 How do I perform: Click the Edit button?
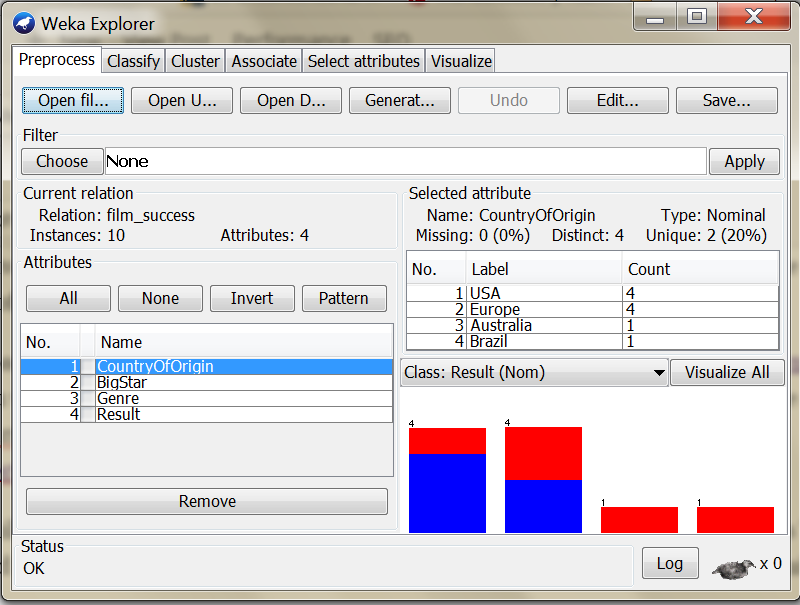617,100
